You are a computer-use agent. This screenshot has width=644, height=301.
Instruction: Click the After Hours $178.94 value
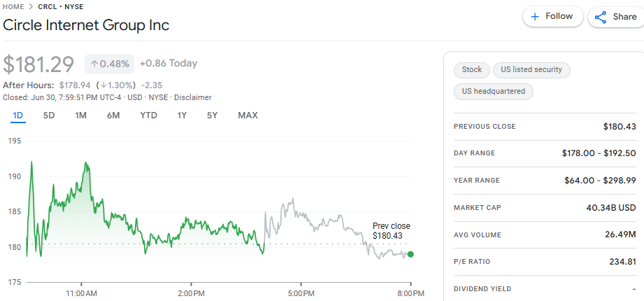click(75, 85)
